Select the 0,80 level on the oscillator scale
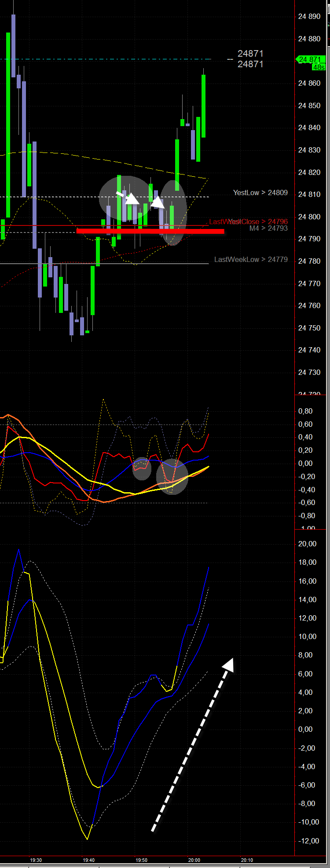This screenshot has height=868, width=330. (305, 411)
